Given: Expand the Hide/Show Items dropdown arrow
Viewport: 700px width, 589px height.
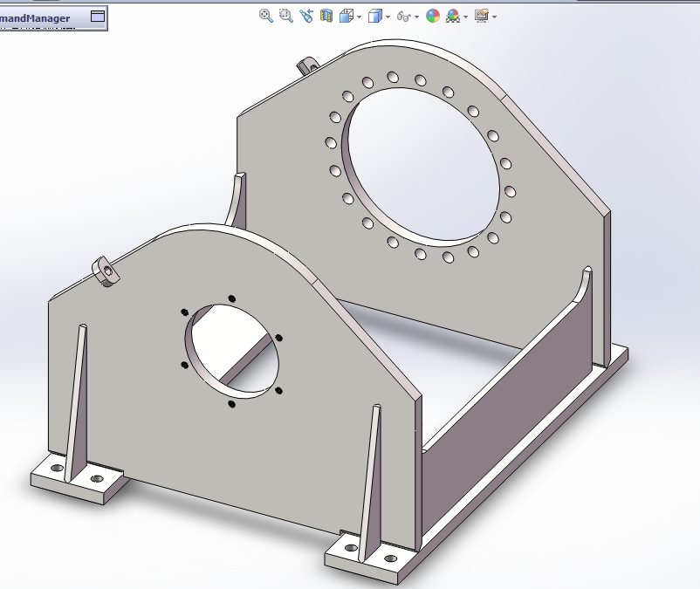Looking at the screenshot, I should point(416,17).
